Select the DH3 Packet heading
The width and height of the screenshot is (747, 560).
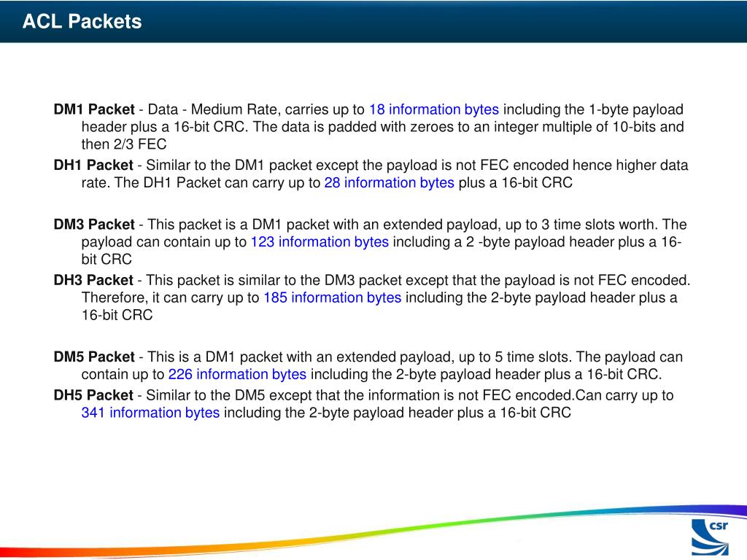[x=93, y=280]
